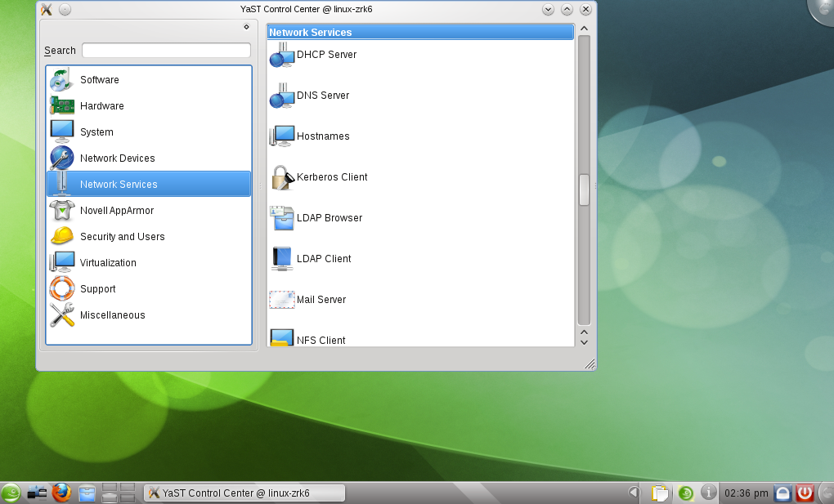Select the Hardware circuit-board icon
The image size is (834, 504).
point(61,106)
